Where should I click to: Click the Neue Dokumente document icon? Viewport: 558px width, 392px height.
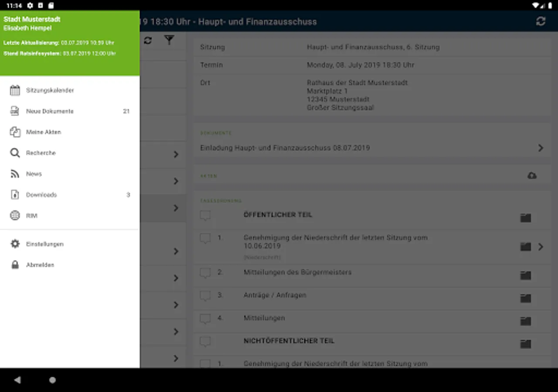point(15,111)
